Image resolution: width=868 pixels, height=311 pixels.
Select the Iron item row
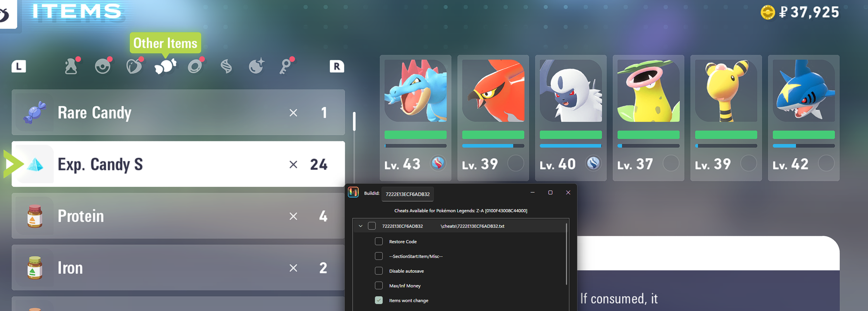(178, 268)
